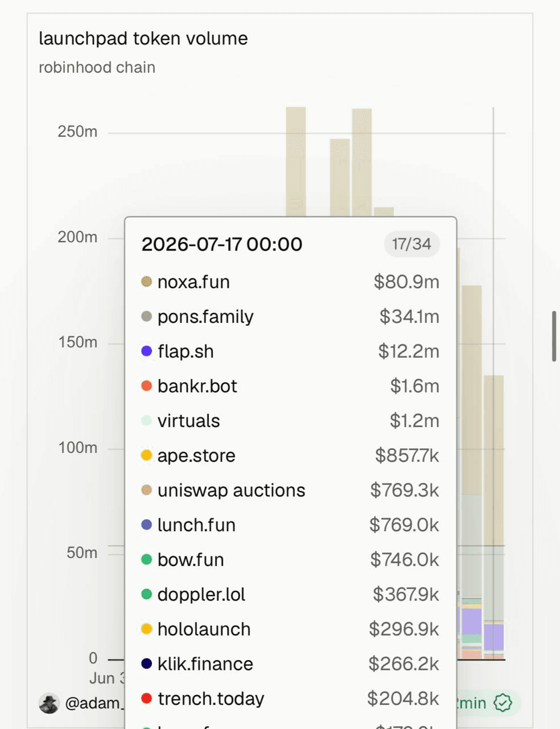
Task: Select the pons.family tooltip entry
Action: click(x=290, y=317)
